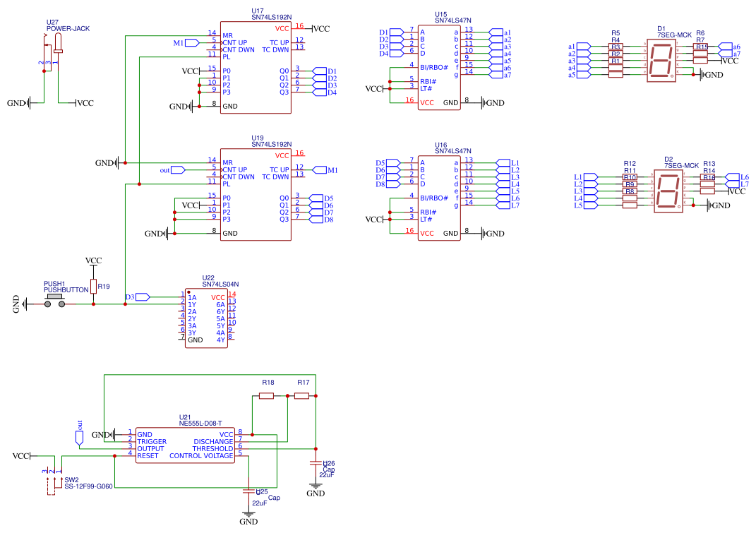Click the PL pin label on U19
756x533 pixels.
[x=227, y=184]
